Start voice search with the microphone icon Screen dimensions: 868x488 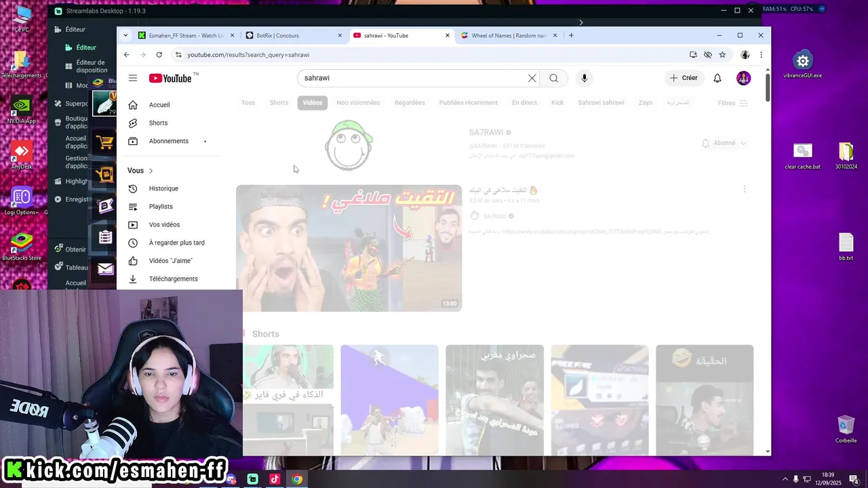585,78
